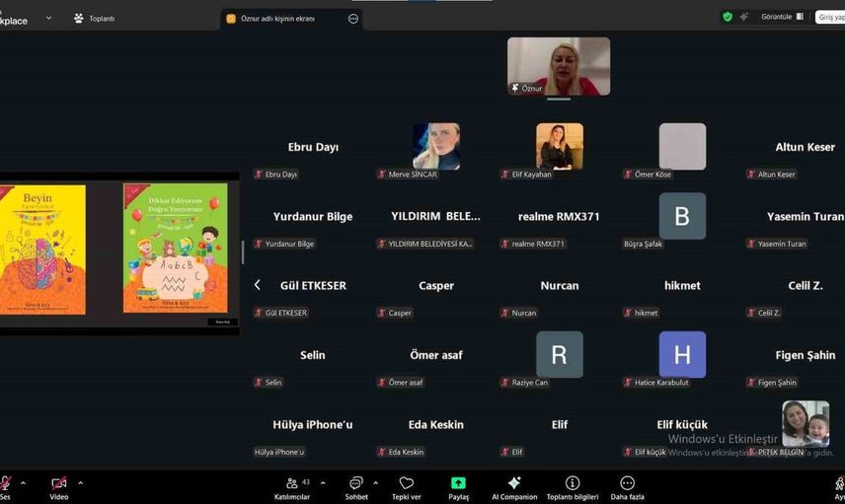Unmute the microphone with Ses button
This screenshot has height=504, width=845.
click(x=5, y=483)
